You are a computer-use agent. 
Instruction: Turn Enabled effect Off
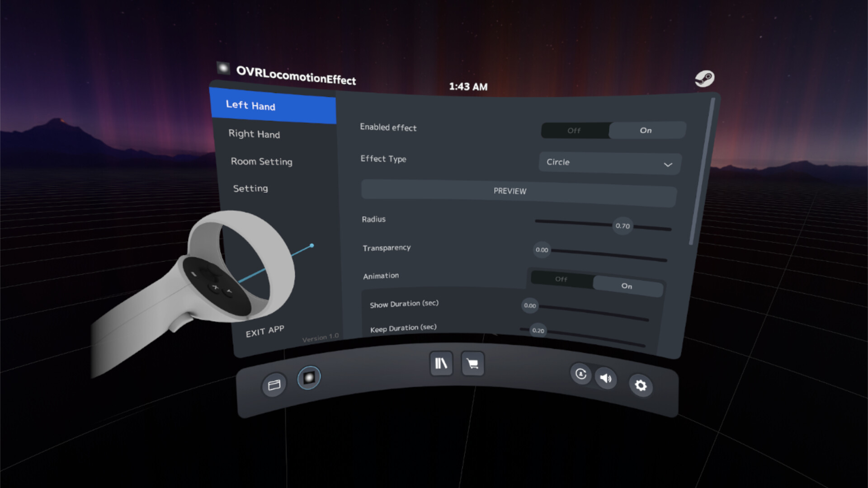click(574, 131)
